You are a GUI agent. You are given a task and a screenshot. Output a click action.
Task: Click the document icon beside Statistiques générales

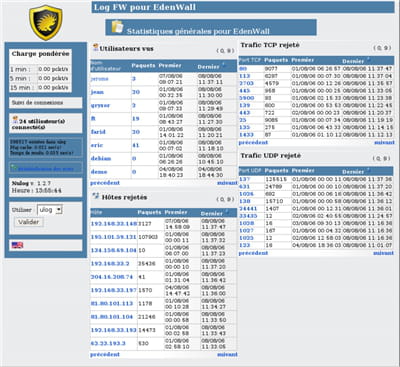click(117, 27)
